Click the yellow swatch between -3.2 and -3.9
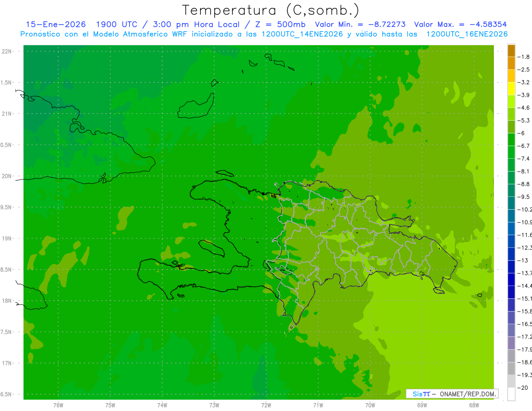 511,89
